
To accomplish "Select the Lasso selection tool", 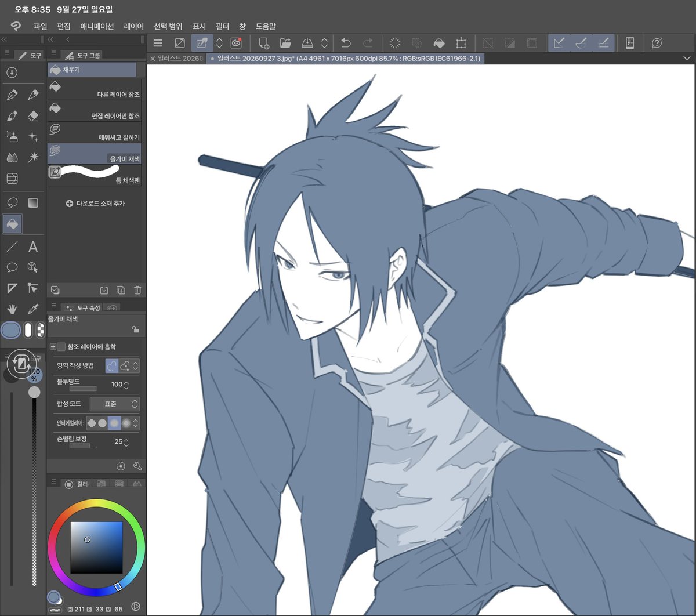I will tap(12, 202).
